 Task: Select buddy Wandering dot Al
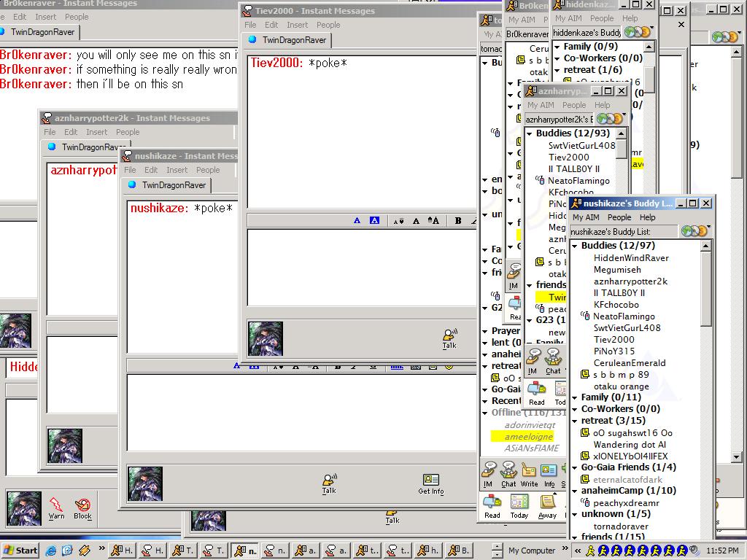pyautogui.click(x=630, y=445)
